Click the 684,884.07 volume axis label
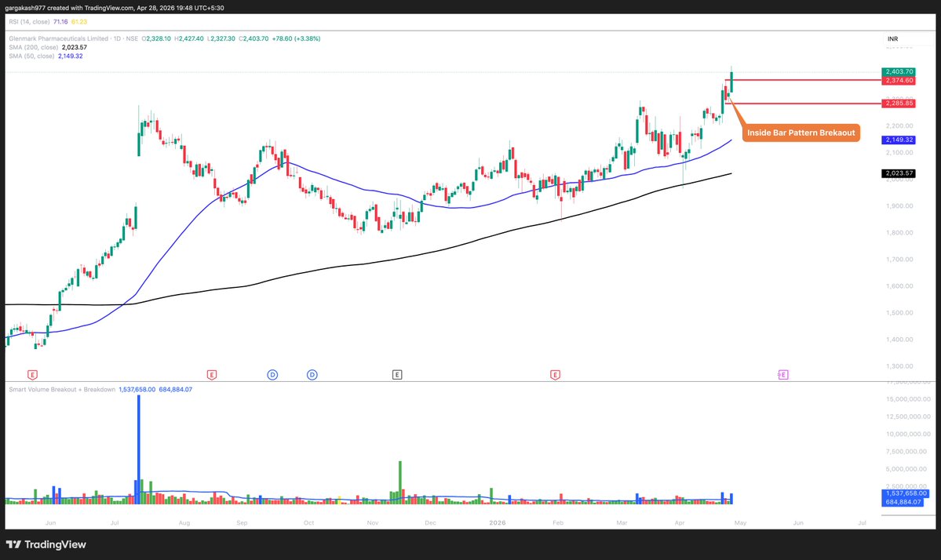The height and width of the screenshot is (560, 941). [x=903, y=502]
